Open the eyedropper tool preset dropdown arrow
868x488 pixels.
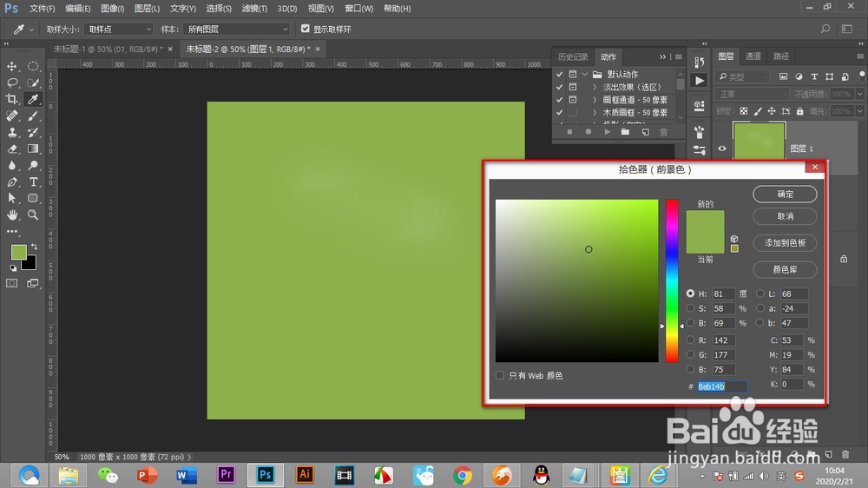pos(31,30)
